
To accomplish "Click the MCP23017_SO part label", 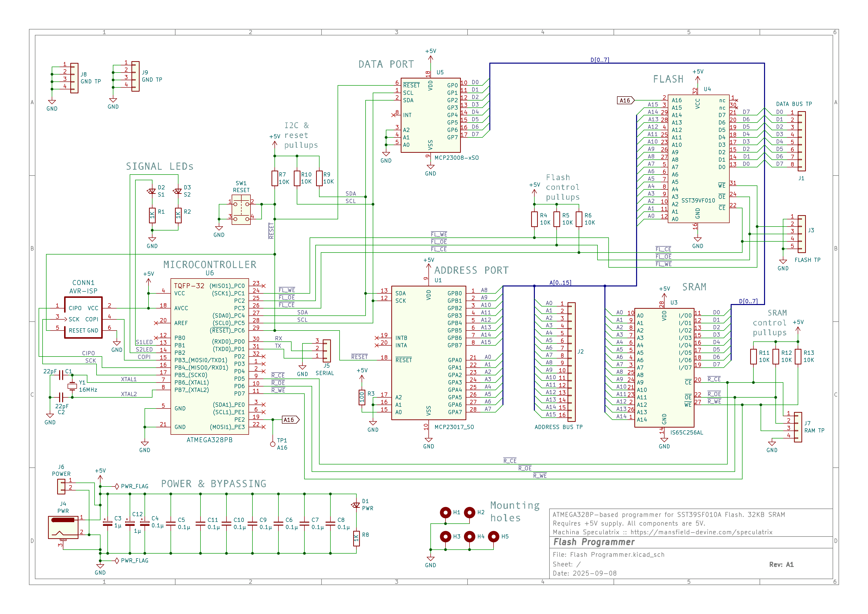I will [454, 427].
